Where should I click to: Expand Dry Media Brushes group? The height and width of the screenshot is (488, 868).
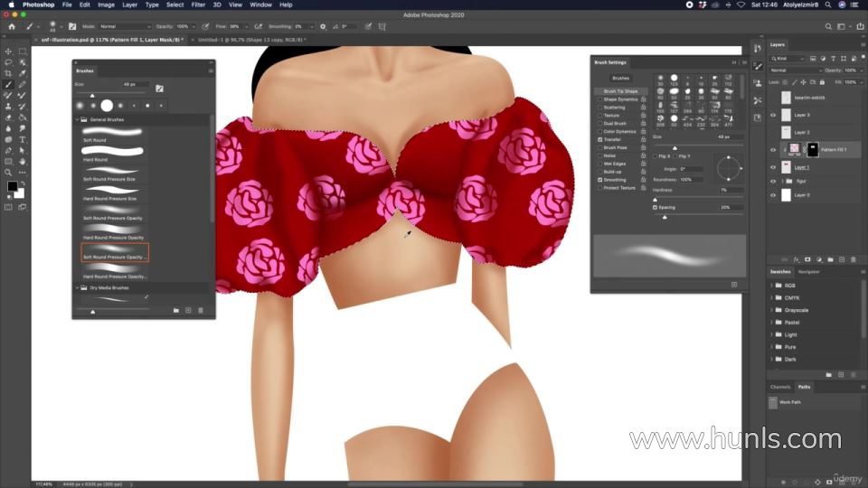[77, 287]
